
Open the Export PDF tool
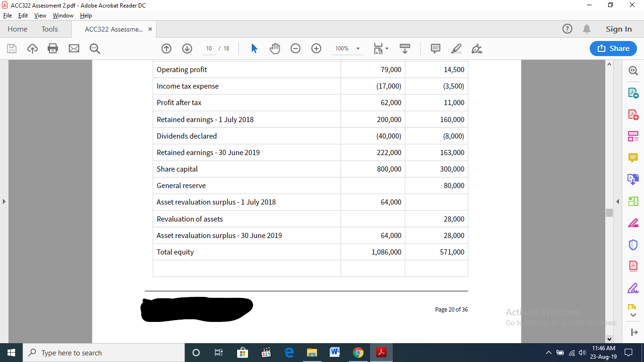(x=633, y=92)
